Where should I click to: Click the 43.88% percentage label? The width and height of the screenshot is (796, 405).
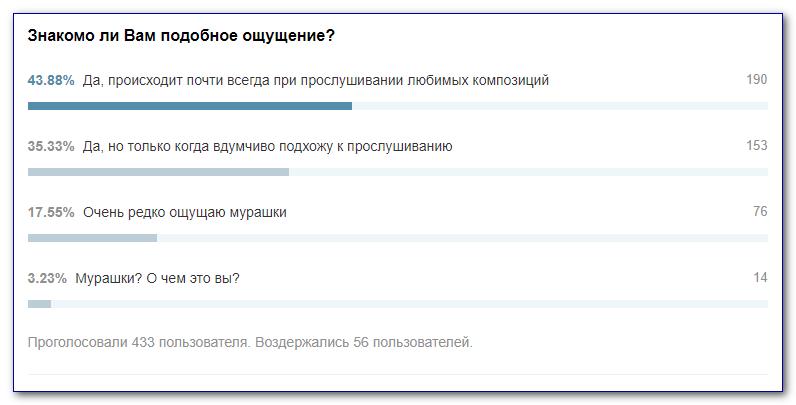click(51, 80)
